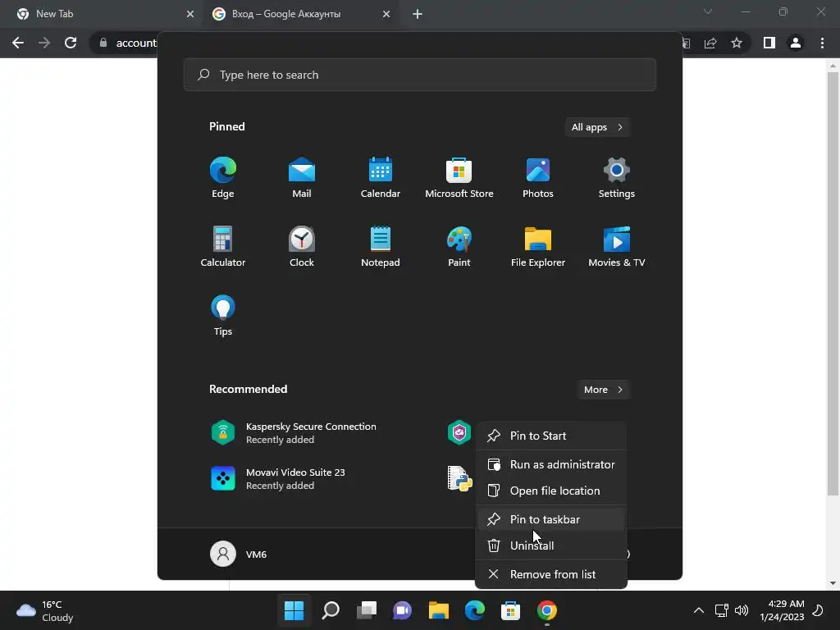Click the Windows Start button on the taskbar
The height and width of the screenshot is (630, 840).
[294, 610]
